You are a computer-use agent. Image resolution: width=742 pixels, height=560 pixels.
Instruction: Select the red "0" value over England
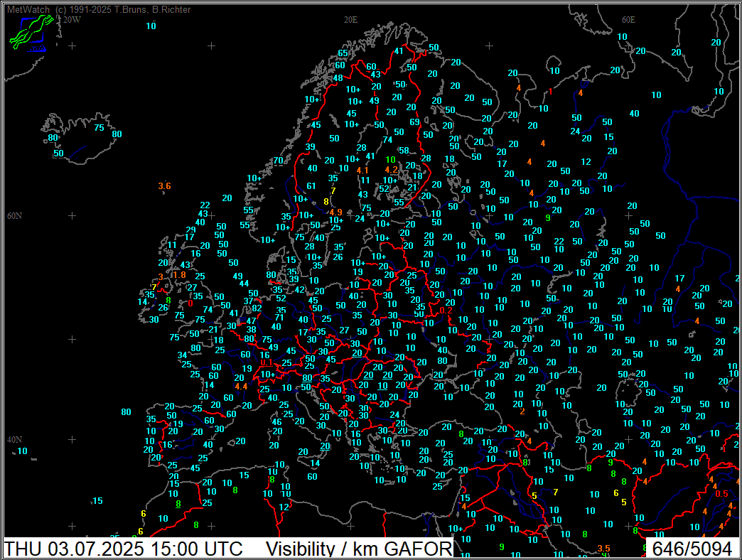pos(190,303)
